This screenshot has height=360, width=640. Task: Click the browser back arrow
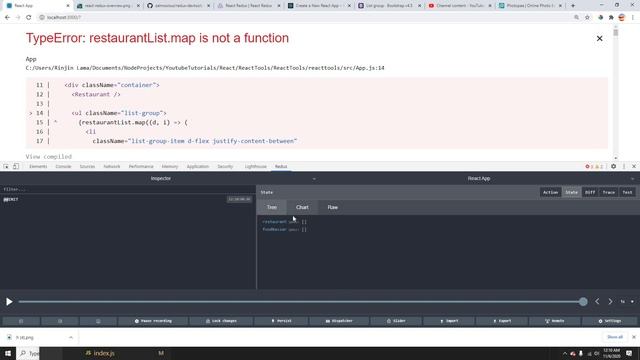7,18
